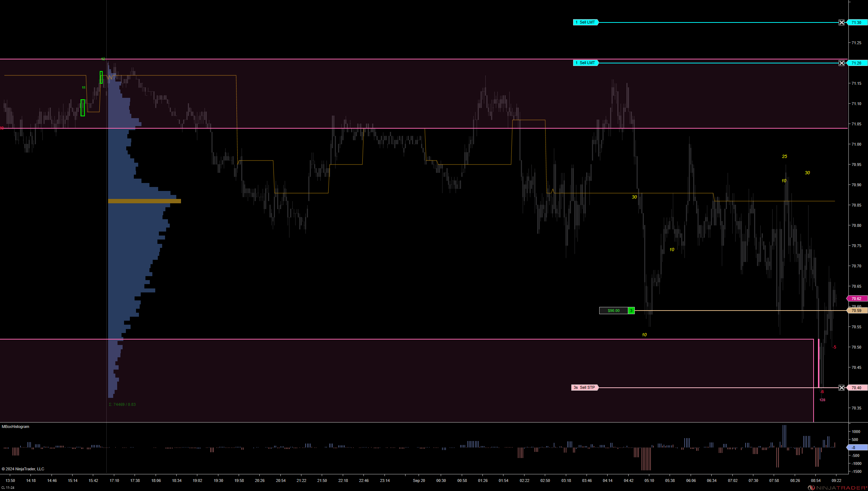Click the Sep 20 time axis marker
This screenshot has height=491, width=868.
tap(419, 480)
